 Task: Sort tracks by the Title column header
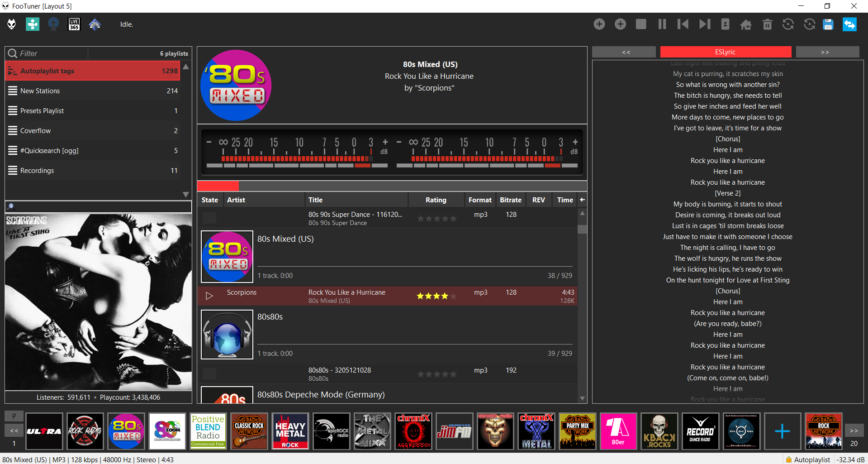tap(356, 200)
